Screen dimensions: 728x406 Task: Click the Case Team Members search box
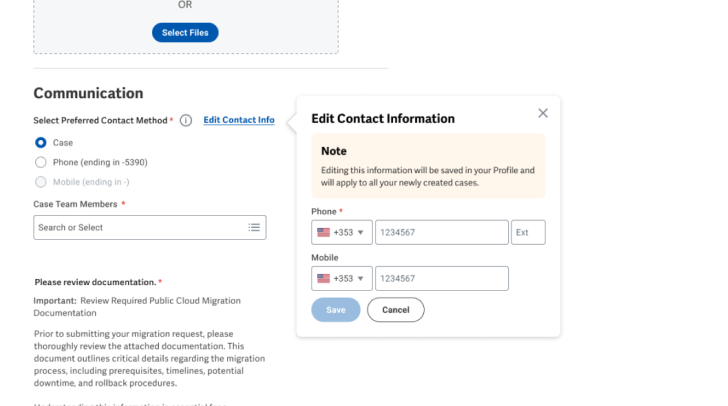point(140,228)
